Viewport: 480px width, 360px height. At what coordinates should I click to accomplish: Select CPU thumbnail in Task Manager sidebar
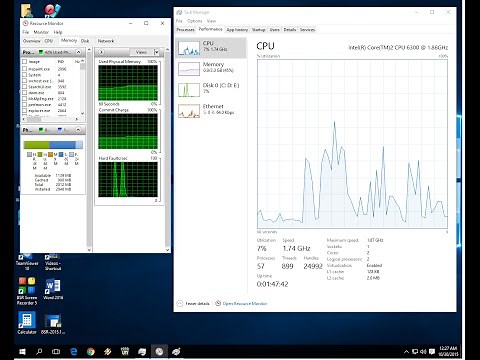pos(189,48)
